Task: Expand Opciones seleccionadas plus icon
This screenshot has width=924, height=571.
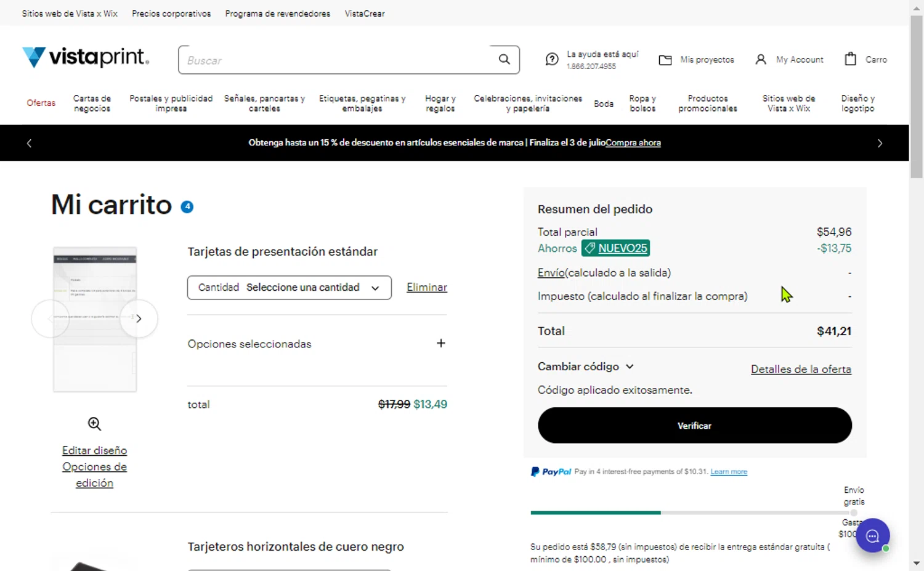Action: pyautogui.click(x=441, y=343)
